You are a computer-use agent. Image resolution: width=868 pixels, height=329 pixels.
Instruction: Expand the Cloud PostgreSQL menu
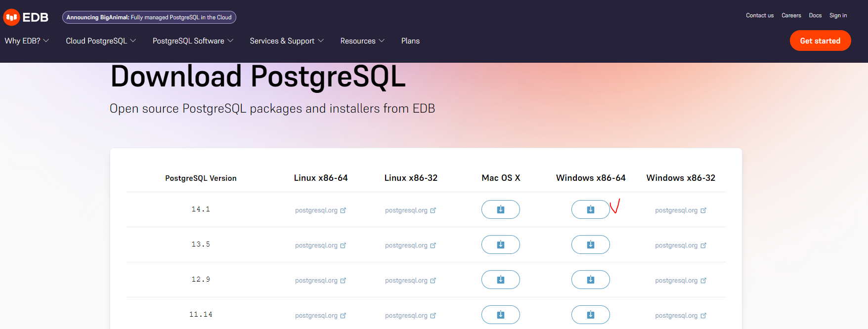coord(101,41)
